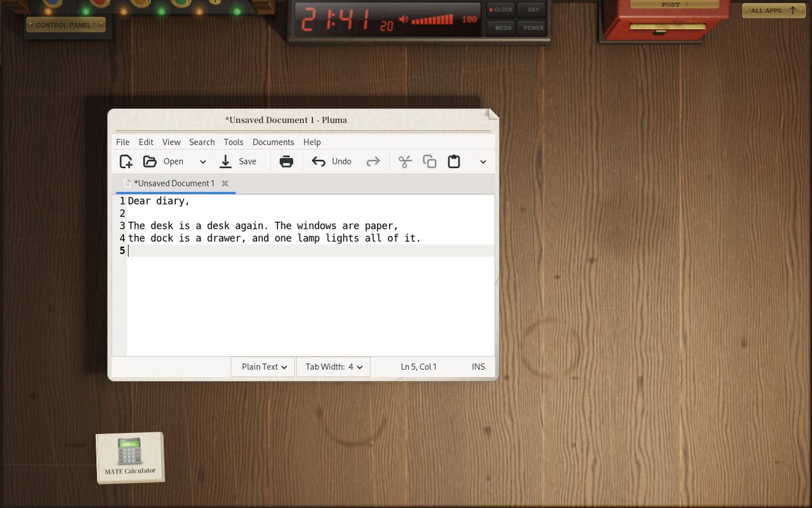Select the Unsaved Document 1 tab
The width and height of the screenshot is (812, 508).
click(x=174, y=183)
